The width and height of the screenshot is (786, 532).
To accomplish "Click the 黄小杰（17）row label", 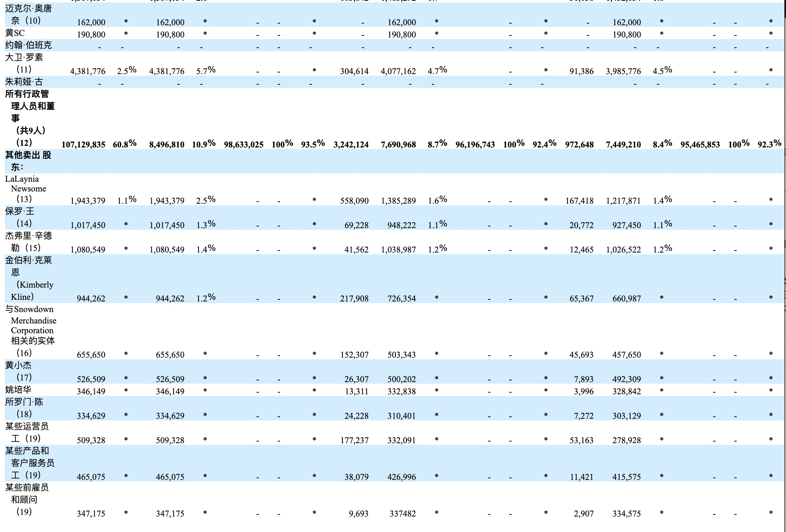I will 19,372.
